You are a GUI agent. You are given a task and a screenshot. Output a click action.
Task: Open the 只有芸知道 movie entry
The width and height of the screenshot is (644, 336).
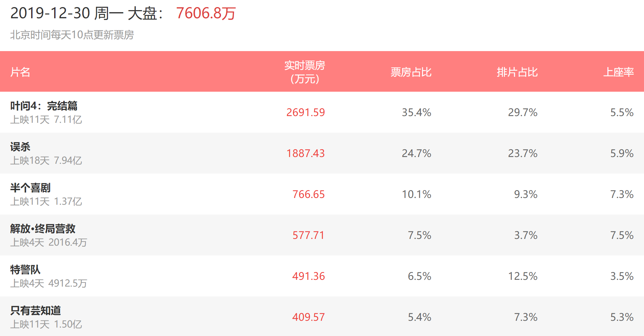pos(36,311)
